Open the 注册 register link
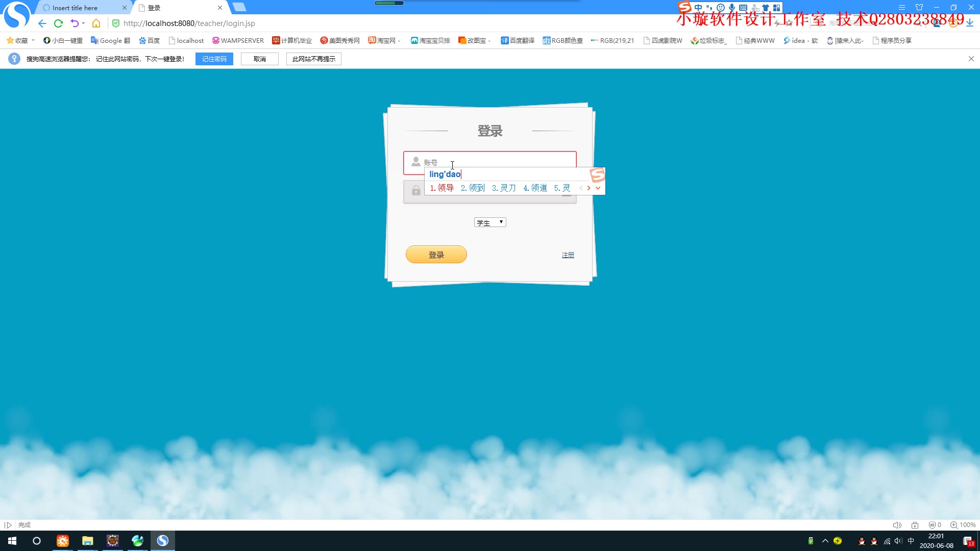The width and height of the screenshot is (980, 551). pyautogui.click(x=568, y=255)
